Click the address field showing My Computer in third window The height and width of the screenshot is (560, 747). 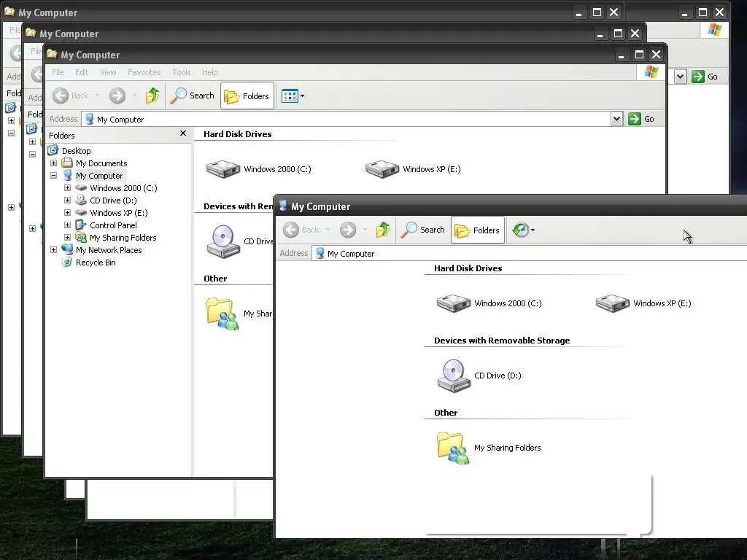[347, 119]
